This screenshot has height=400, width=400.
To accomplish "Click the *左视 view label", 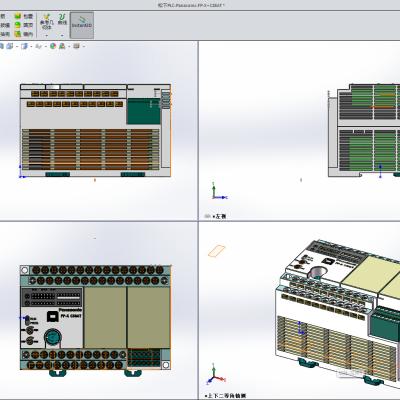I will pos(219,216).
